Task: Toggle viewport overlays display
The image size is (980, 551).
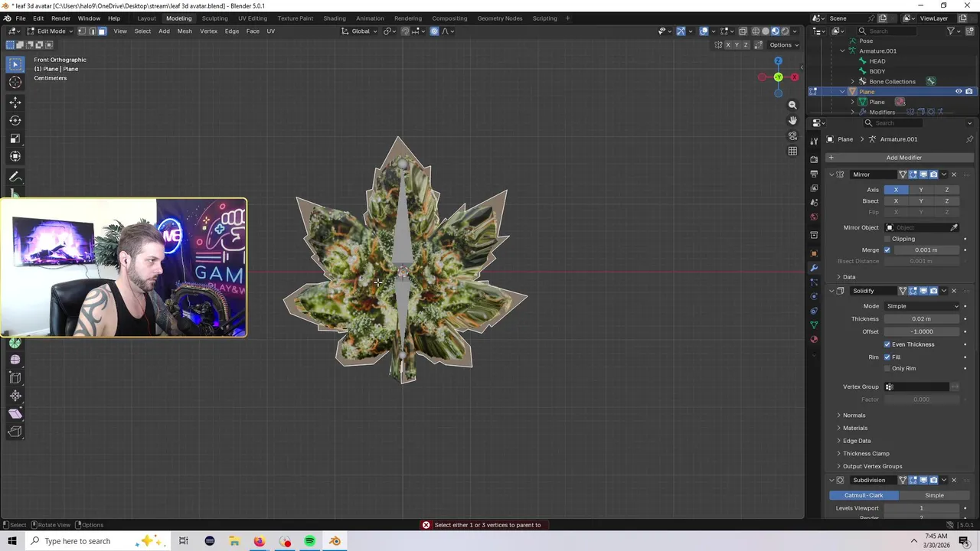Action: [x=704, y=31]
